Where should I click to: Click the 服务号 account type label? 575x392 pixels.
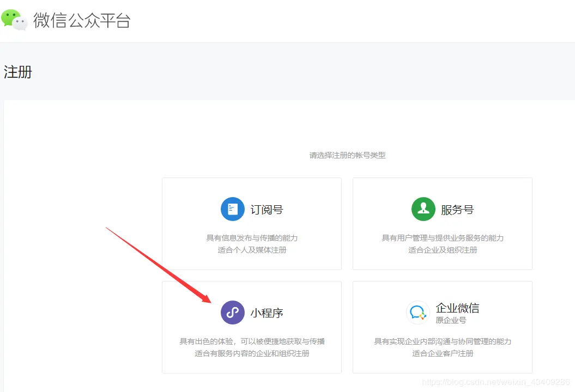(458, 209)
